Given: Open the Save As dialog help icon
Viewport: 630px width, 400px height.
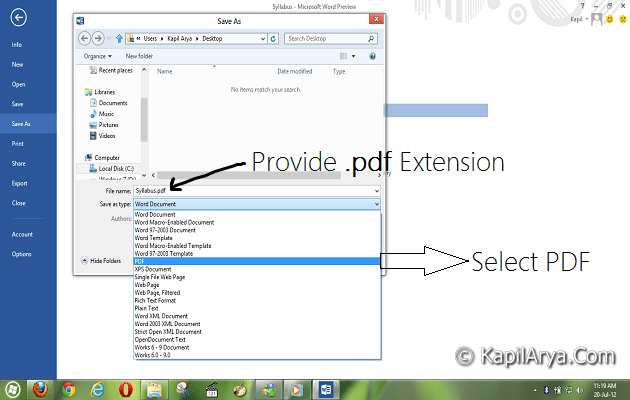Looking at the screenshot, I should (372, 56).
